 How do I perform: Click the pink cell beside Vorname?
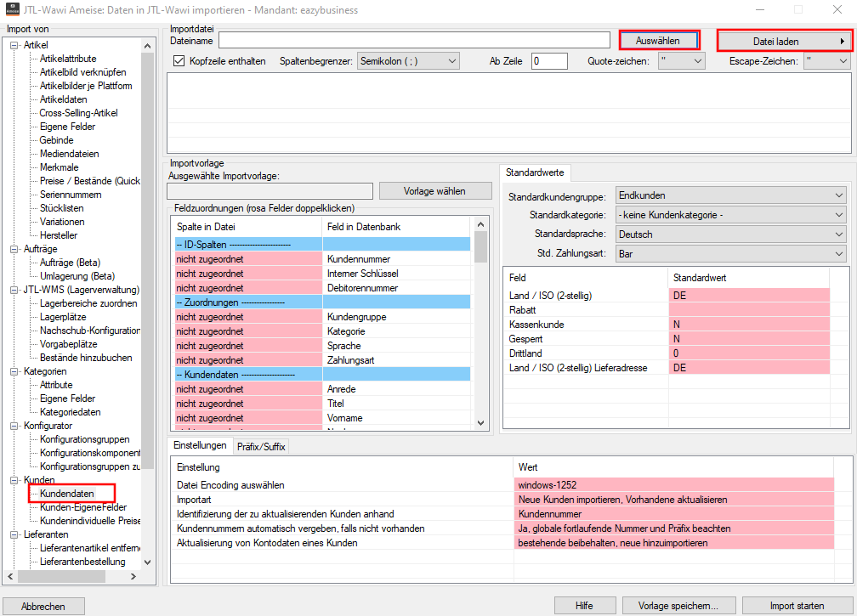pos(248,418)
